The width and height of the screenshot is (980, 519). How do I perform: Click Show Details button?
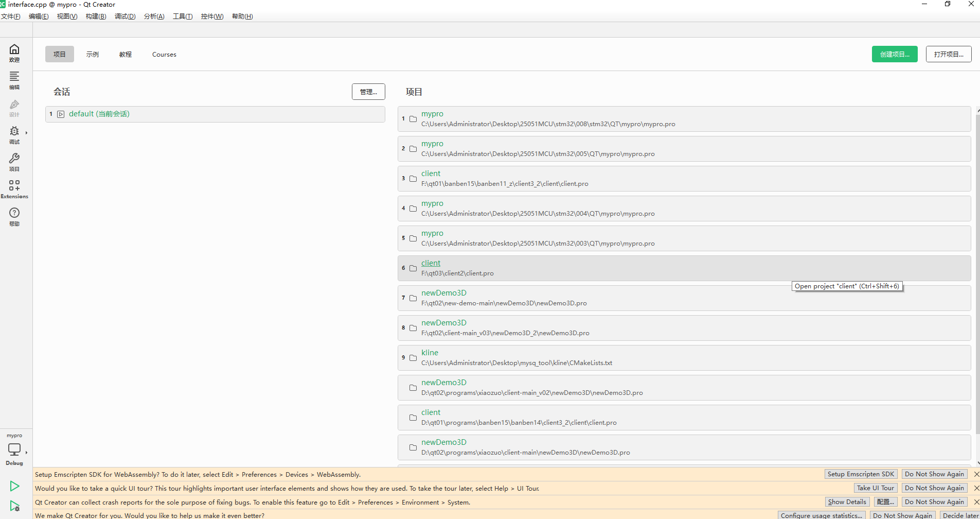[x=847, y=502]
